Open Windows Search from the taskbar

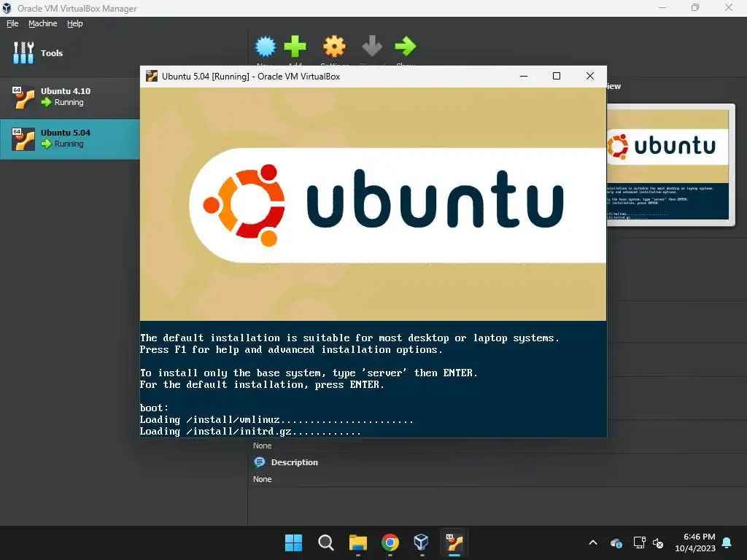[x=326, y=542]
